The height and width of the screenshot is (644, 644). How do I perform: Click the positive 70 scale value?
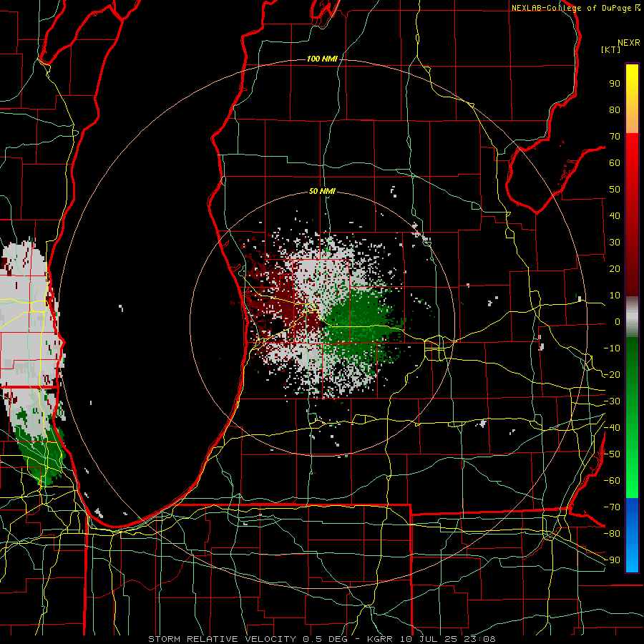tap(615, 137)
